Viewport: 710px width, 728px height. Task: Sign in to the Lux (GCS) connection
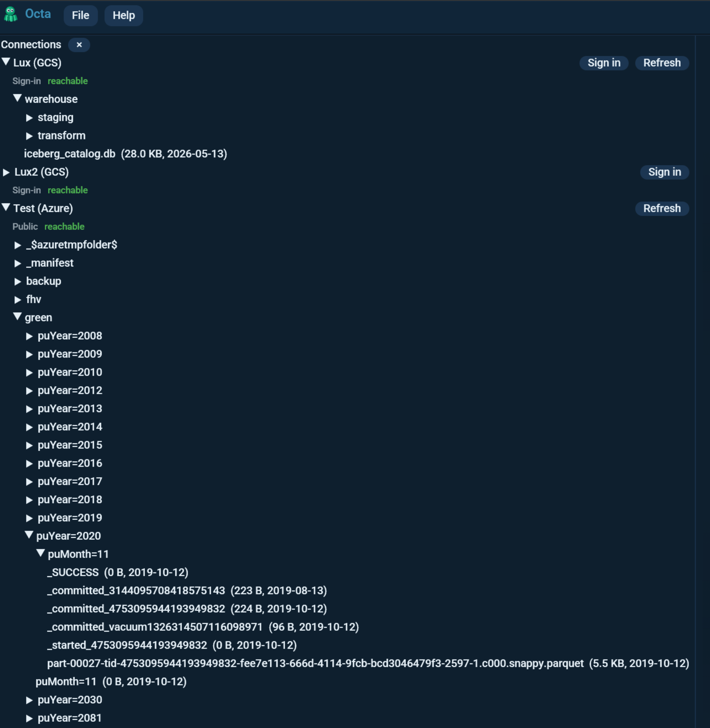604,63
